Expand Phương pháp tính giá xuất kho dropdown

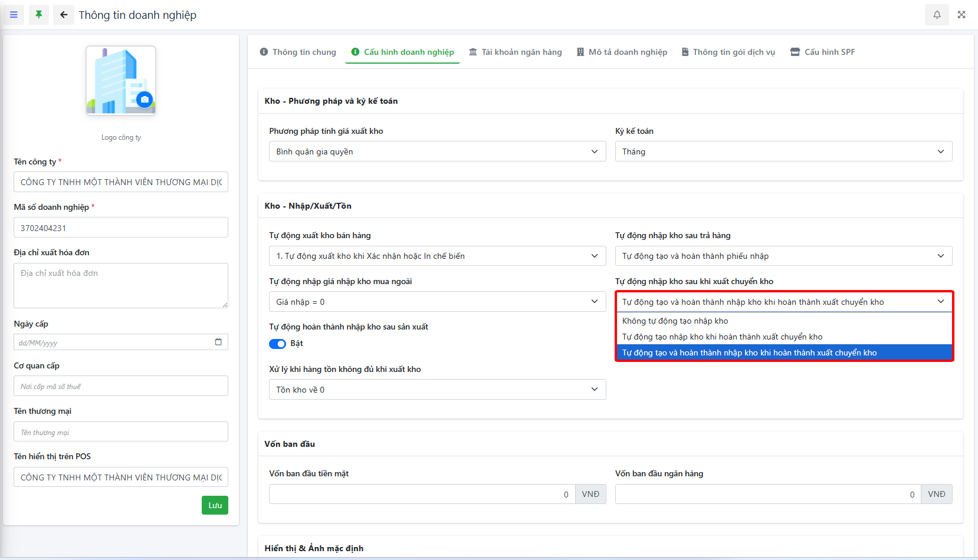pos(437,151)
